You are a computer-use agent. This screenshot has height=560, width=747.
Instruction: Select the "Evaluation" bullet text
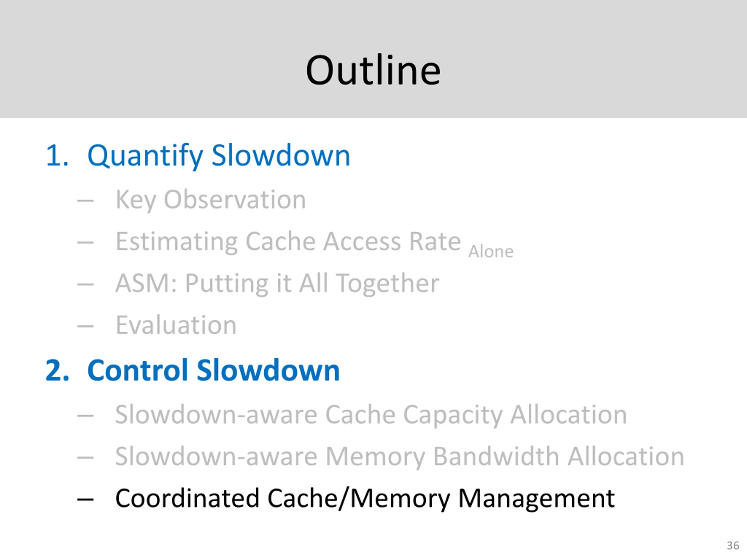point(176,325)
